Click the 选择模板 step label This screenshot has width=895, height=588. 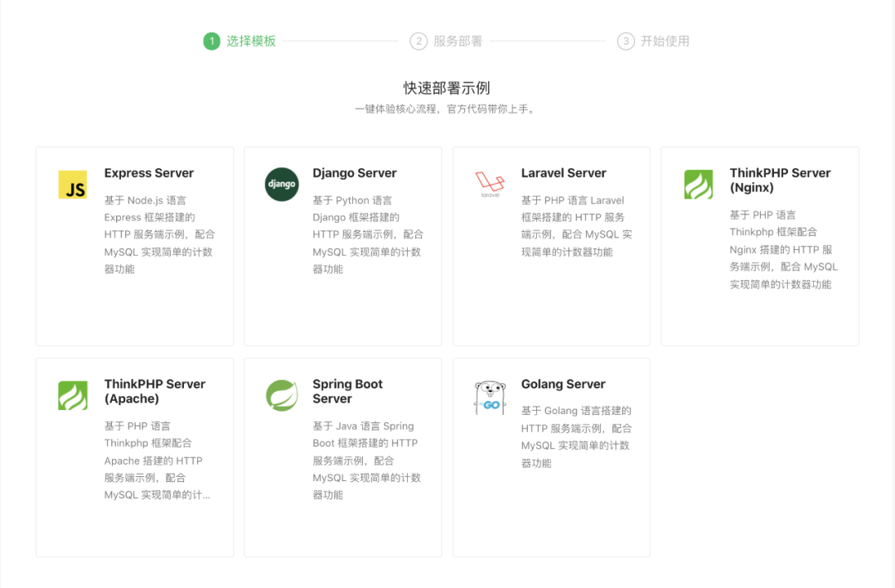(x=251, y=41)
